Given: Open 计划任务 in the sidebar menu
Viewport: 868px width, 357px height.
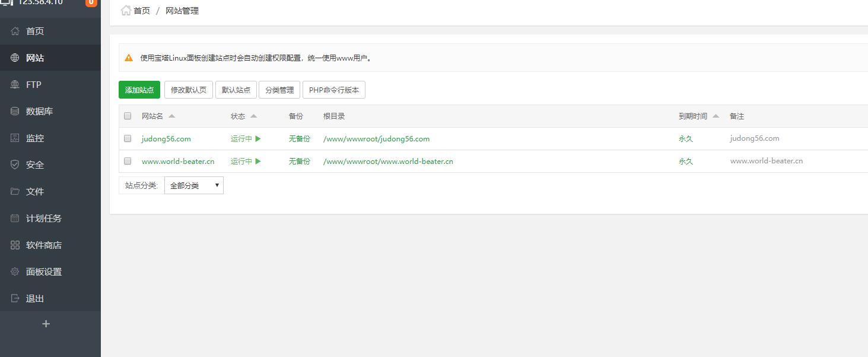Looking at the screenshot, I should click(x=43, y=218).
